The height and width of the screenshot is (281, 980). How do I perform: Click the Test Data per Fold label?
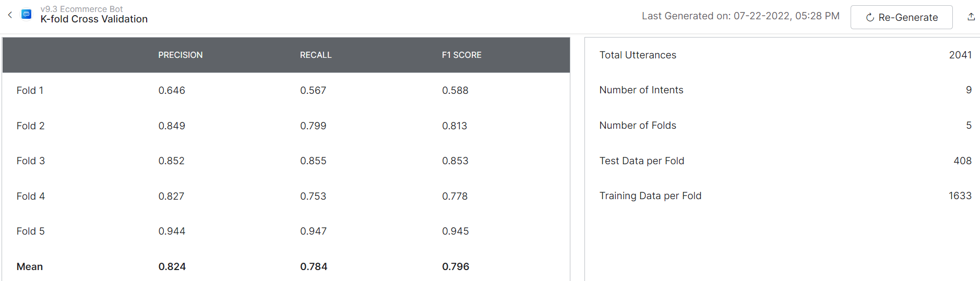641,161
